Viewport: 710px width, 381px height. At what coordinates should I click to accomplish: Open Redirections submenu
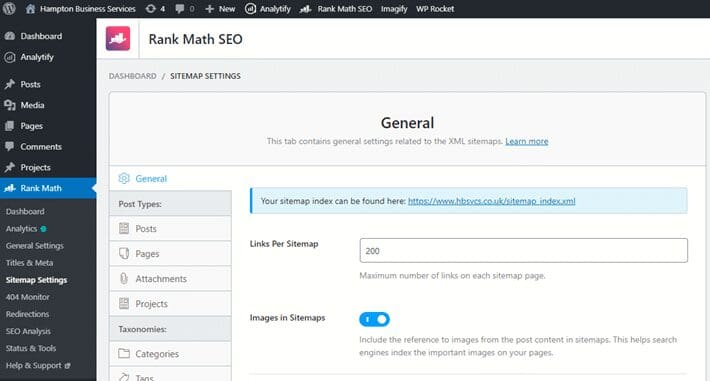[27, 313]
